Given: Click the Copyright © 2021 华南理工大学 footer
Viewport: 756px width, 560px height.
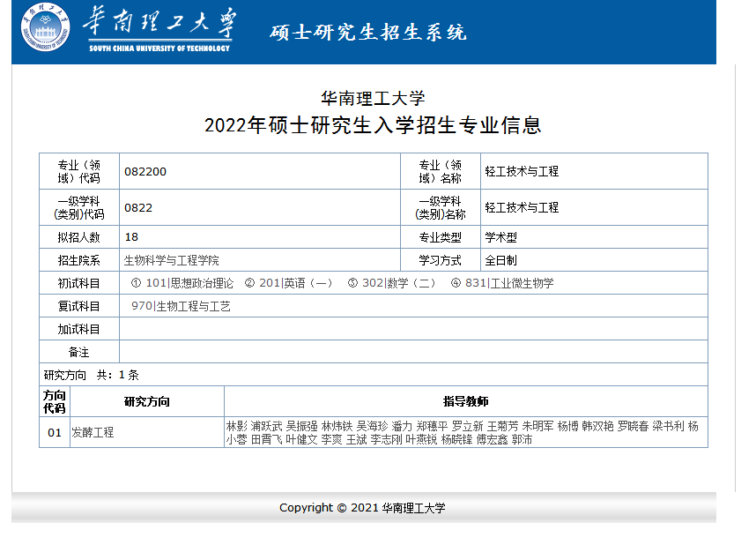Looking at the screenshot, I should coord(362,508).
